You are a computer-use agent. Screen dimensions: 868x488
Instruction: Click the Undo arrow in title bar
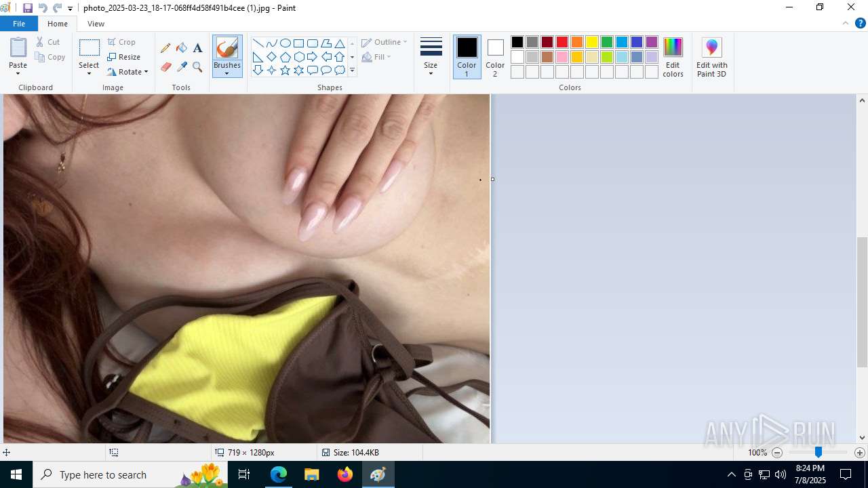(x=43, y=8)
